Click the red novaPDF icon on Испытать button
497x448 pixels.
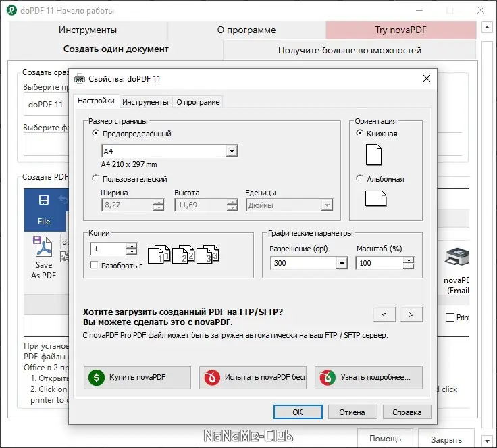[212, 378]
